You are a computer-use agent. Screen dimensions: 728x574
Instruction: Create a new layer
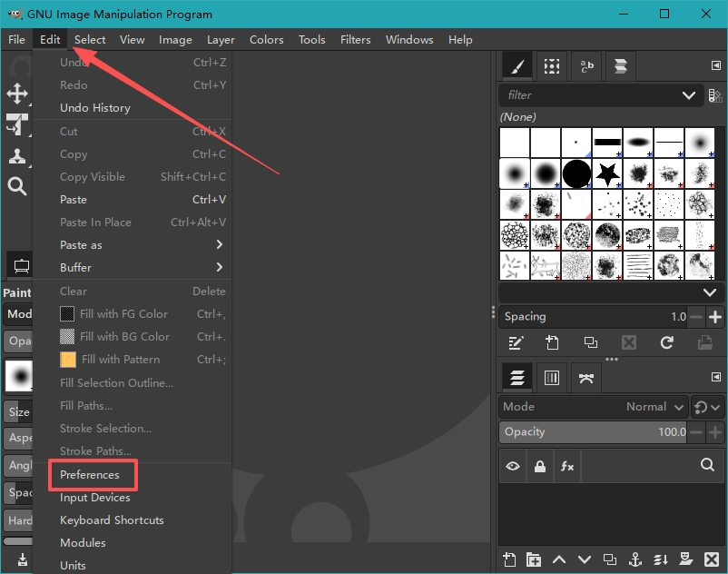click(x=509, y=559)
